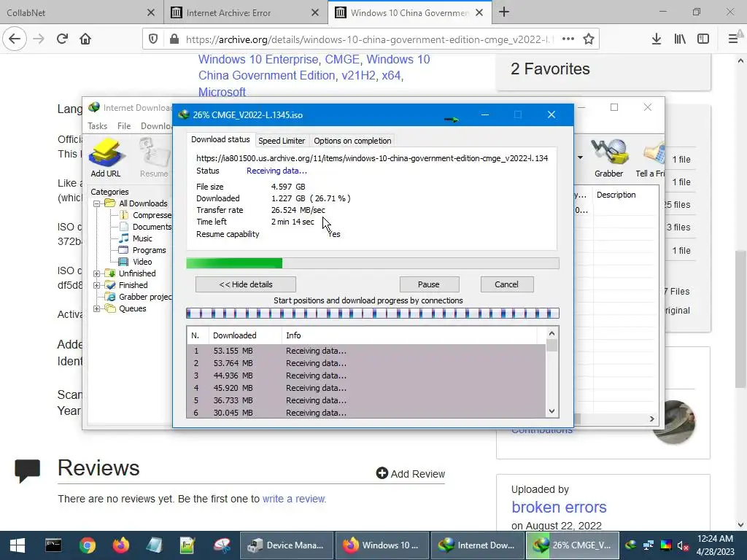Open Chrome from the taskbar
Image resolution: width=747 pixels, height=560 pixels.
click(x=88, y=545)
